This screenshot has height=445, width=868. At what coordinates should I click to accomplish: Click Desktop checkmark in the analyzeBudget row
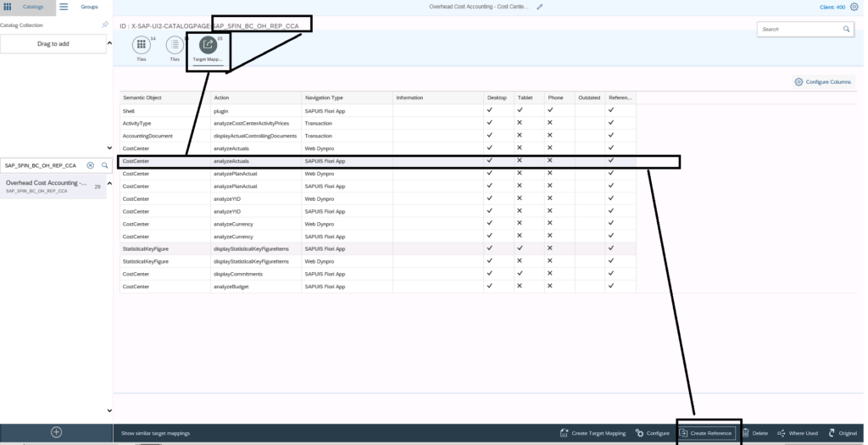tap(489, 286)
